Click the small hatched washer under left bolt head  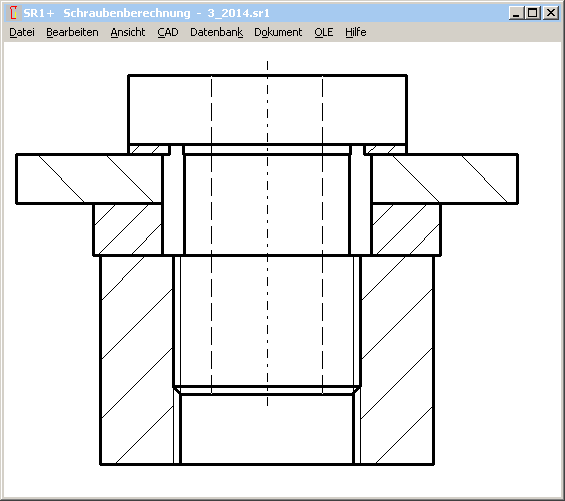point(149,149)
